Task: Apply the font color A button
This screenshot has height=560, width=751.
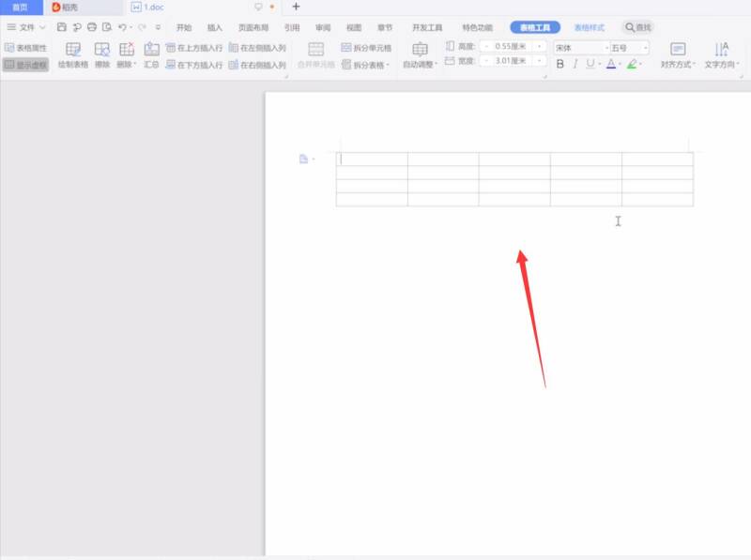Action: pyautogui.click(x=611, y=64)
